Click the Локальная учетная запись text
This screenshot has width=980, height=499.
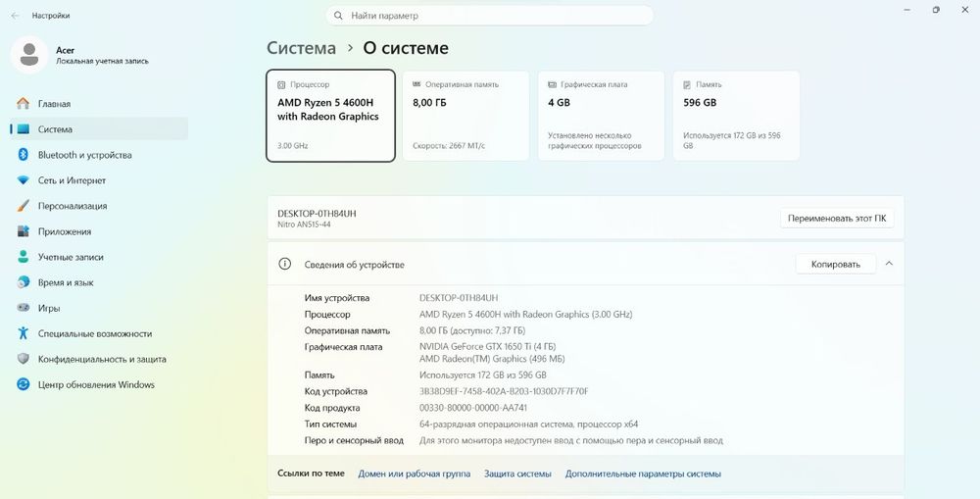pyautogui.click(x=103, y=62)
